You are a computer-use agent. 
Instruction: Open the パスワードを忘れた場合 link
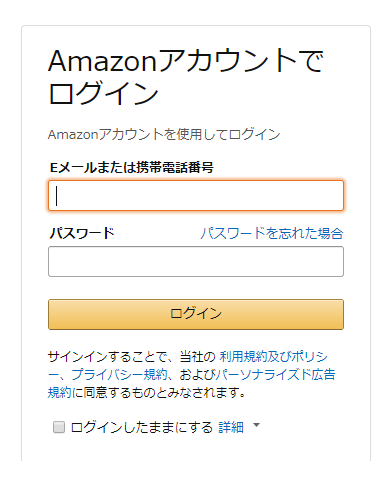click(x=272, y=233)
